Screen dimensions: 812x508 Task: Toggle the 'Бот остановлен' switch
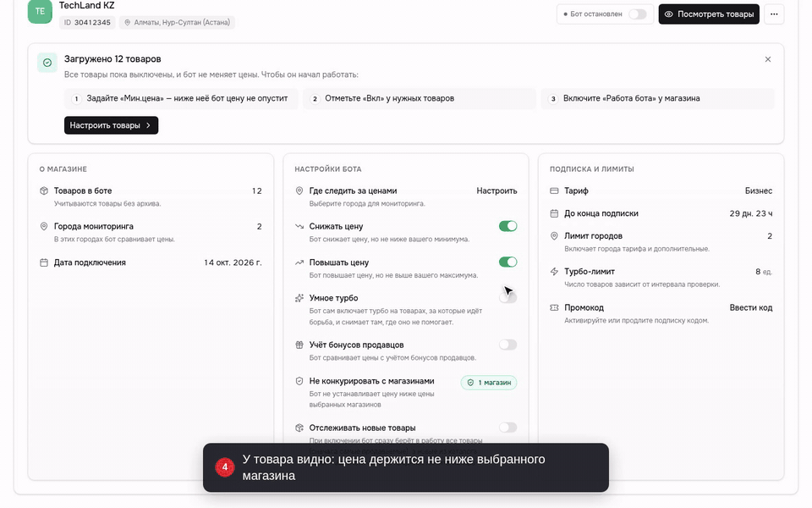pos(638,14)
